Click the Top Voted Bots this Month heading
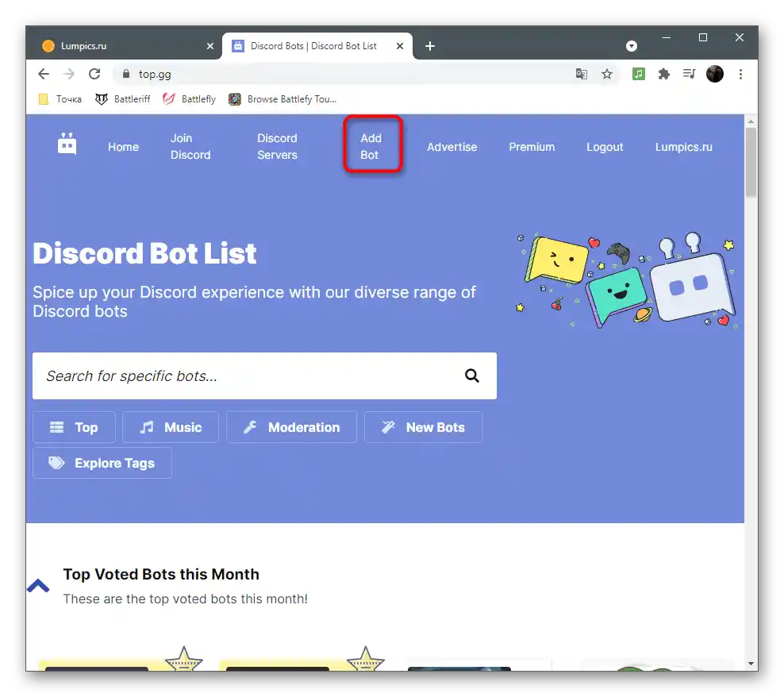Image resolution: width=784 pixels, height=697 pixels. pos(161,575)
